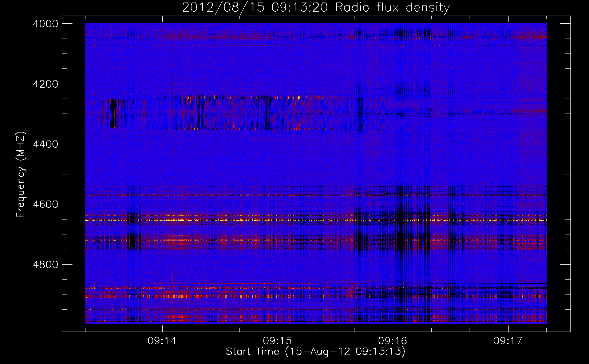The image size is (589, 364).
Task: Click the 09:15 time axis label
Action: pos(277,341)
